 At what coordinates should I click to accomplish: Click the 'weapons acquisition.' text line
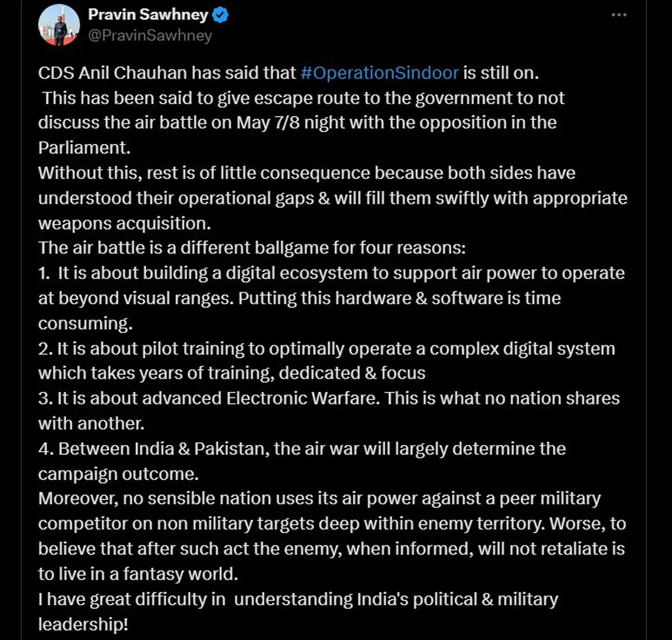coord(124,223)
